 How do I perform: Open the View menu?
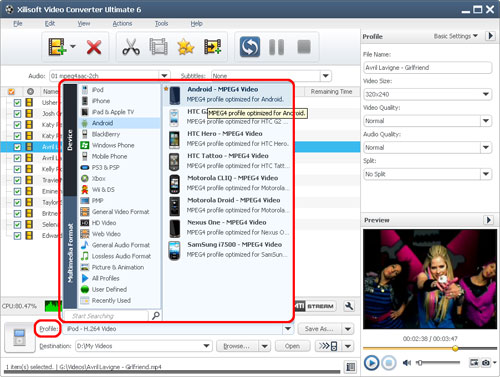point(84,23)
